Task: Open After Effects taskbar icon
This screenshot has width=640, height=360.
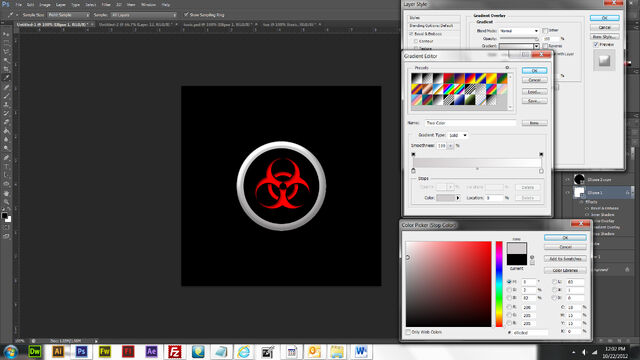Action: pyautogui.click(x=151, y=351)
